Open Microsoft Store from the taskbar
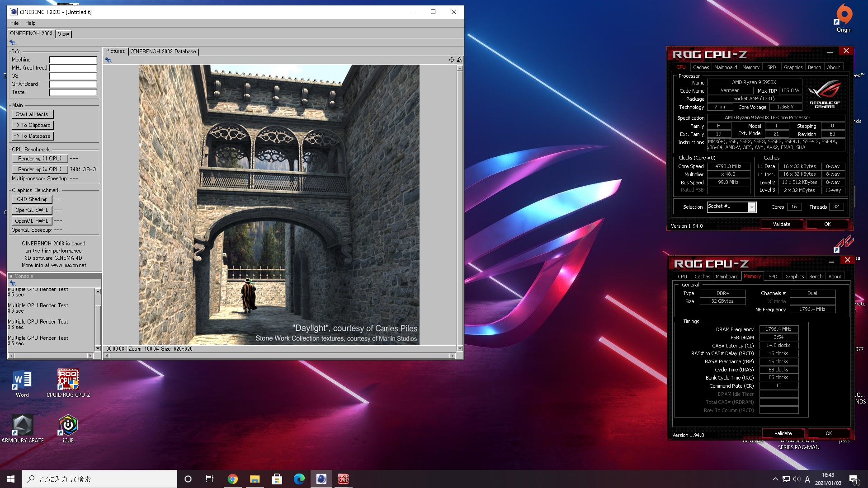 click(x=277, y=479)
